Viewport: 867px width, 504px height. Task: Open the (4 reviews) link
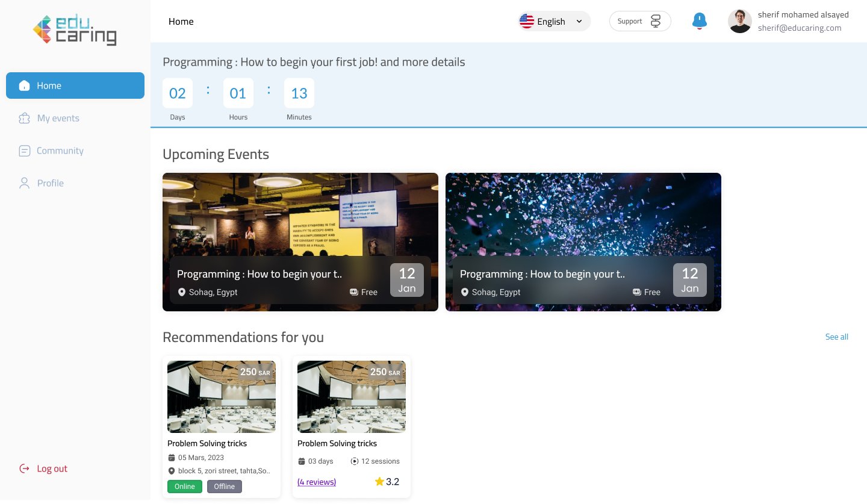(x=317, y=482)
